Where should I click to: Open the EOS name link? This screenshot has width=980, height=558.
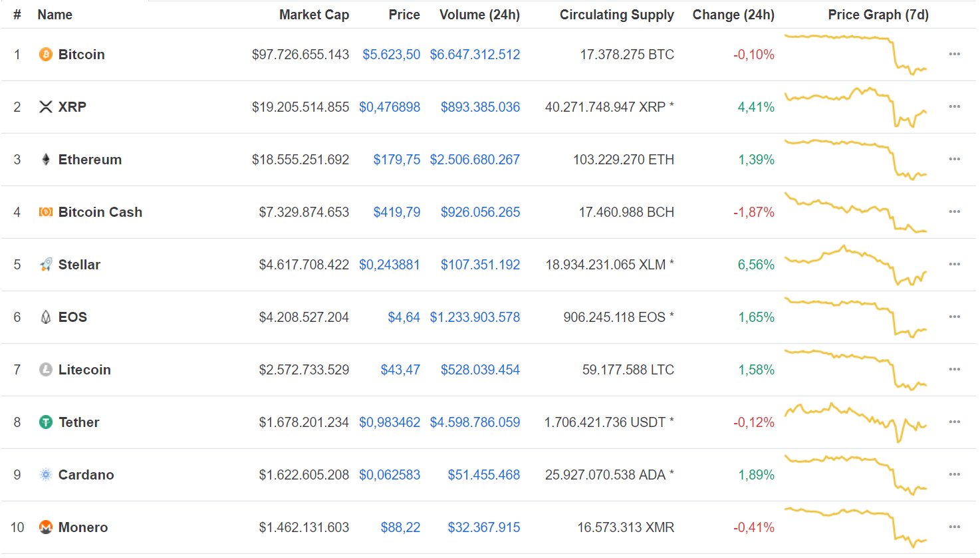[x=72, y=317]
